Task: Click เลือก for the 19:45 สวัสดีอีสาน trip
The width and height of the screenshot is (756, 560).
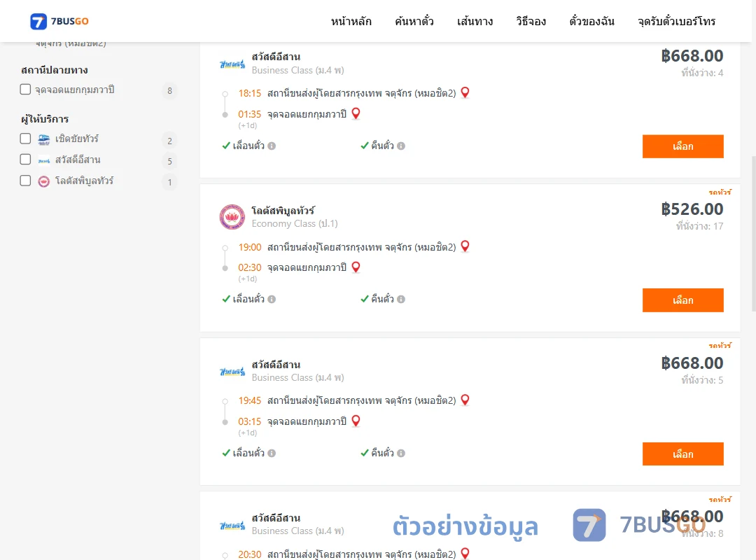Action: tap(682, 454)
